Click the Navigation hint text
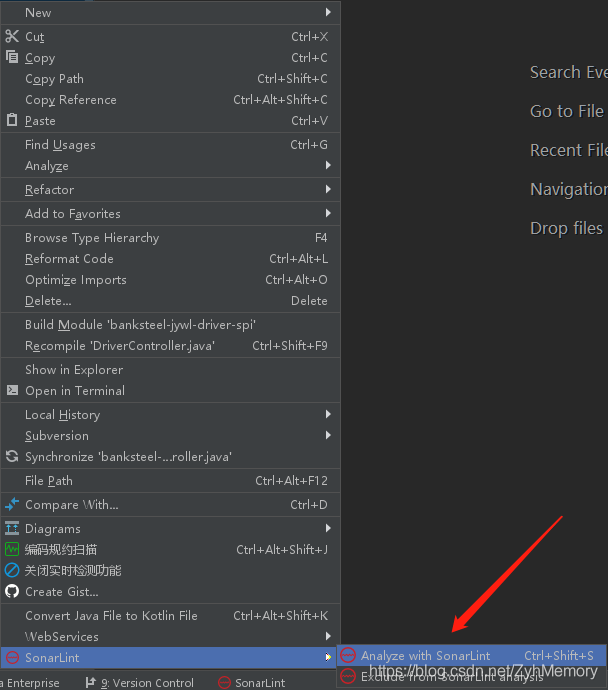Viewport: 608px width, 690px height. (569, 190)
